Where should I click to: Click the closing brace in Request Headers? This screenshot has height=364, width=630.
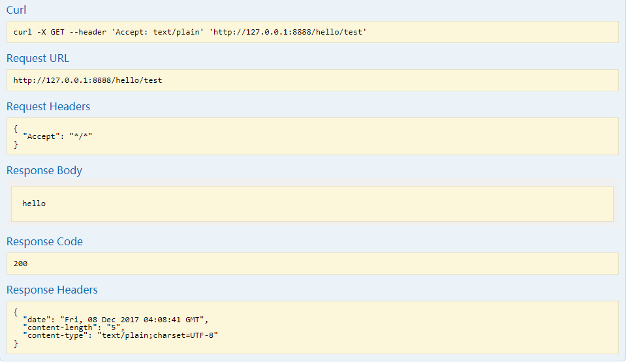click(x=16, y=144)
